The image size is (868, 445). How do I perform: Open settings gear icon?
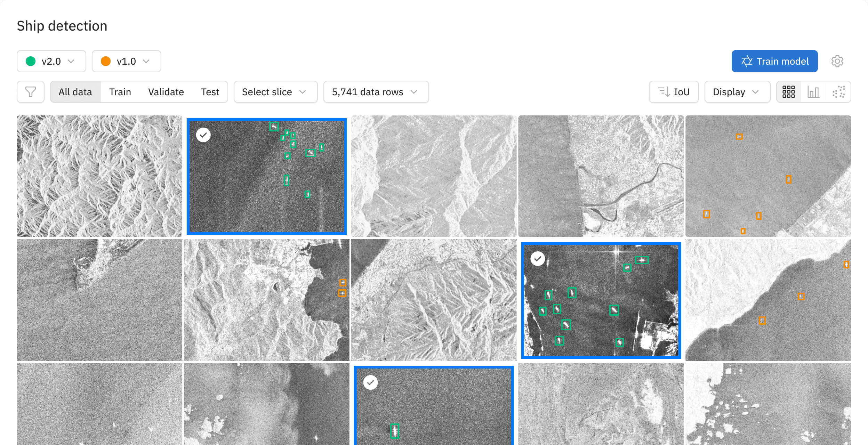[x=837, y=61]
